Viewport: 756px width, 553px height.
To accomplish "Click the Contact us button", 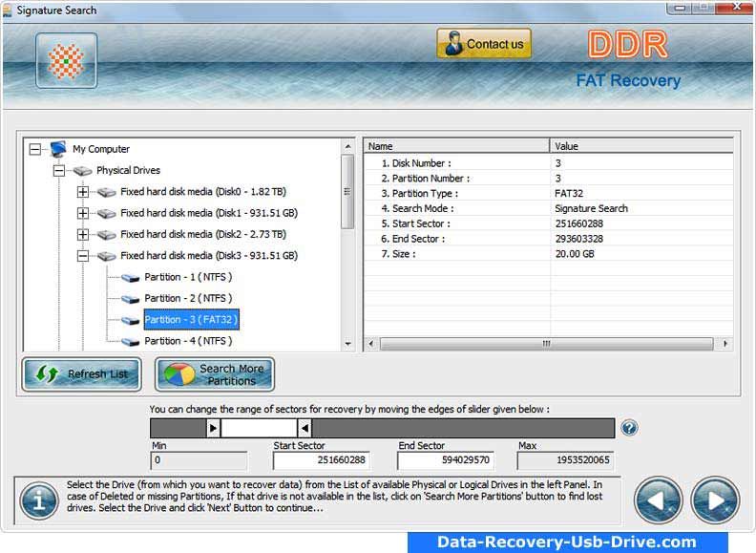I will tap(484, 44).
